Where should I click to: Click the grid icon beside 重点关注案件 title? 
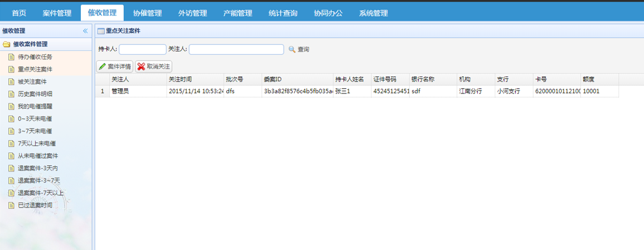101,31
